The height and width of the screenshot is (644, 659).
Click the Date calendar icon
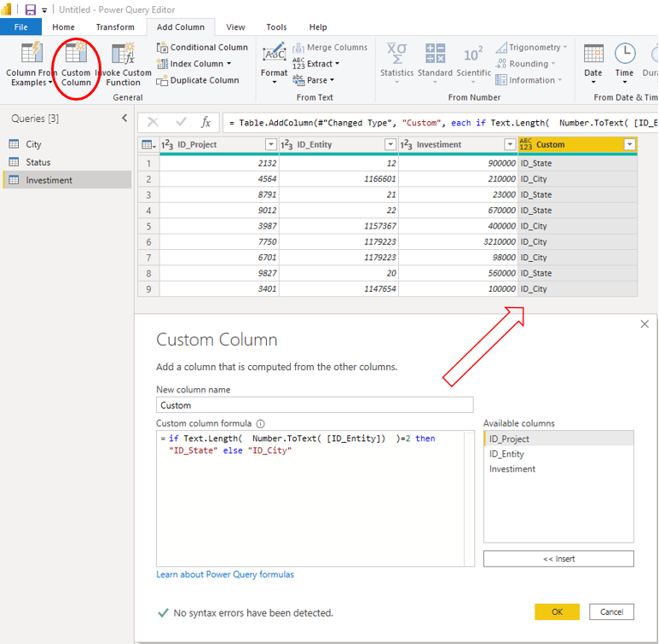tap(593, 54)
